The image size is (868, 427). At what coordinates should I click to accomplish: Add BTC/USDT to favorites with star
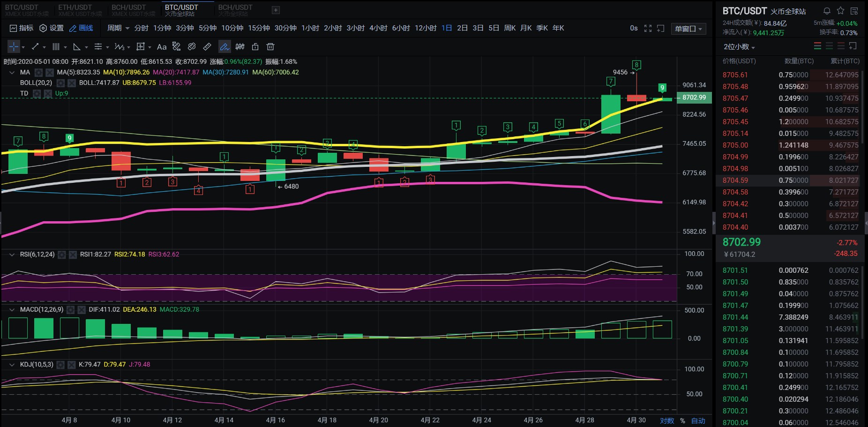pyautogui.click(x=840, y=11)
